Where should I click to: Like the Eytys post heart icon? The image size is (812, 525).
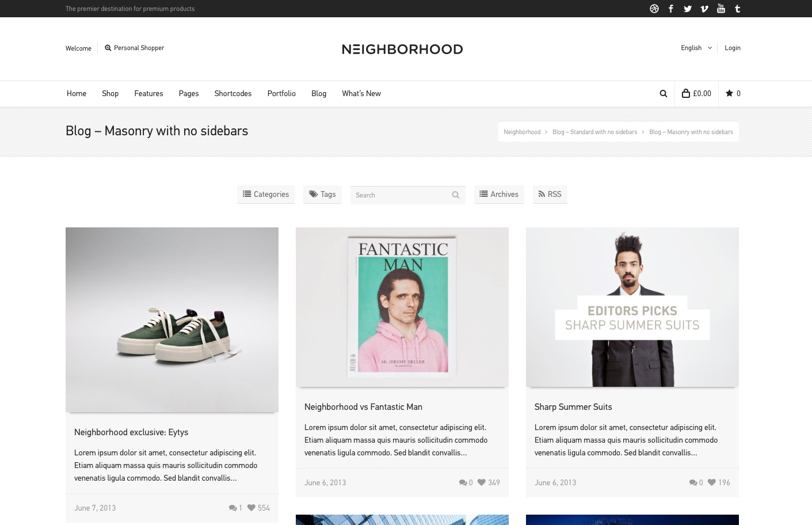(251, 508)
